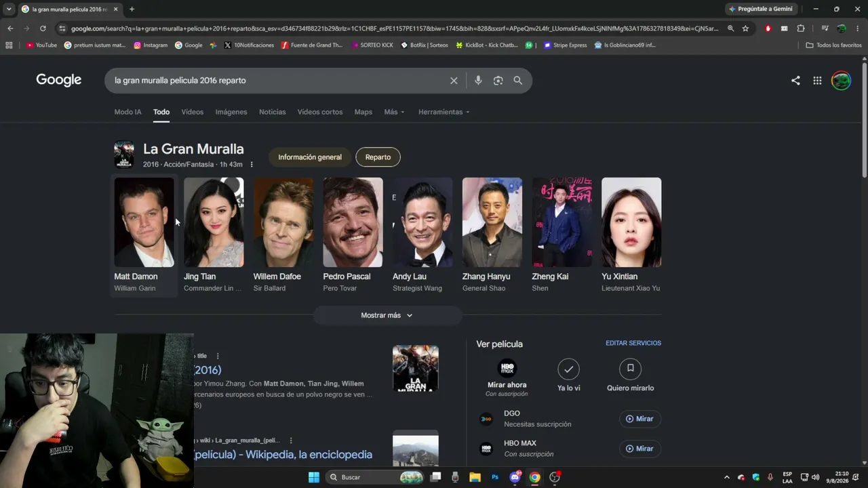Open Todos los favoritos folder
The image size is (868, 488).
tap(833, 45)
